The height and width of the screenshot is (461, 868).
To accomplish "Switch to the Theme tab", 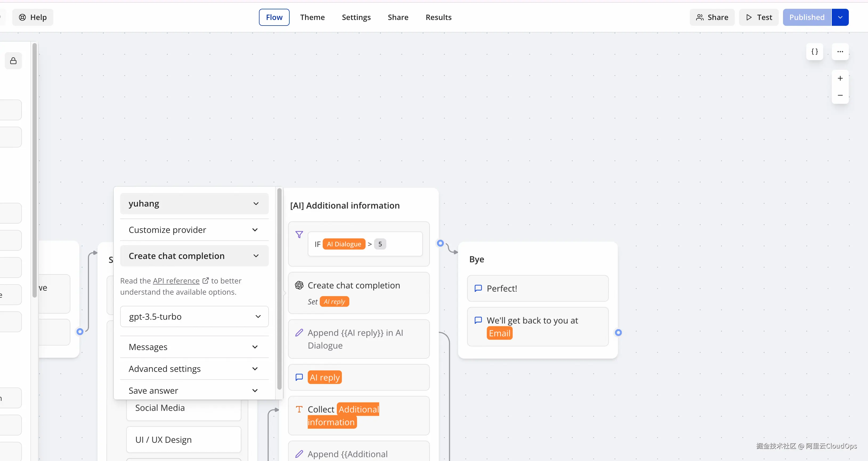I will click(x=312, y=17).
